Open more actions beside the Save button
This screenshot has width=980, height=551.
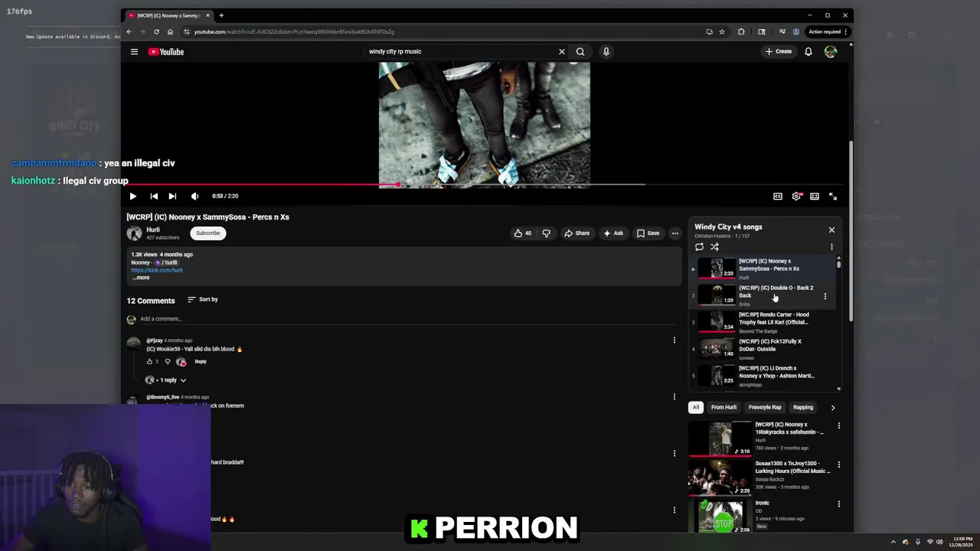[x=675, y=233]
